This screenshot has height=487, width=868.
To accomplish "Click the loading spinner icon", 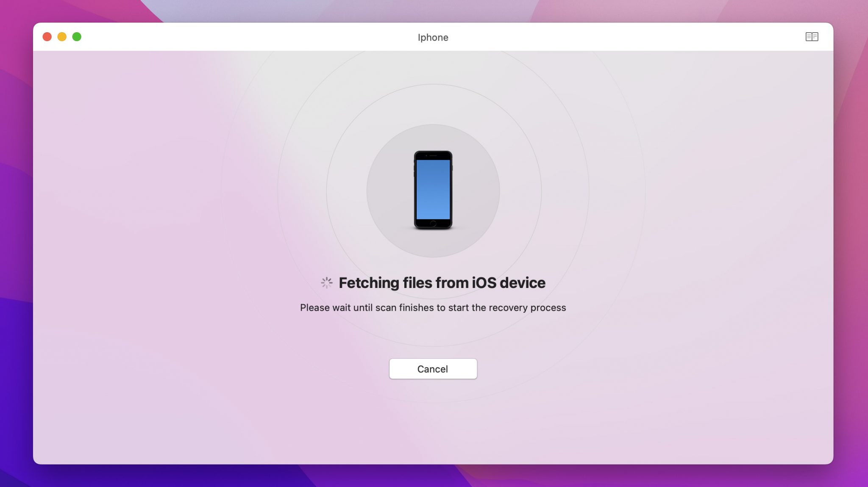I will click(327, 282).
